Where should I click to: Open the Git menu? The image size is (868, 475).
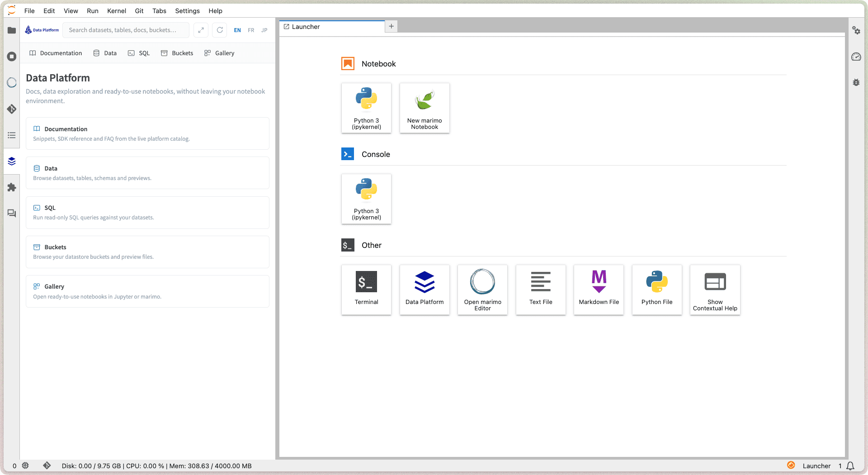(139, 11)
